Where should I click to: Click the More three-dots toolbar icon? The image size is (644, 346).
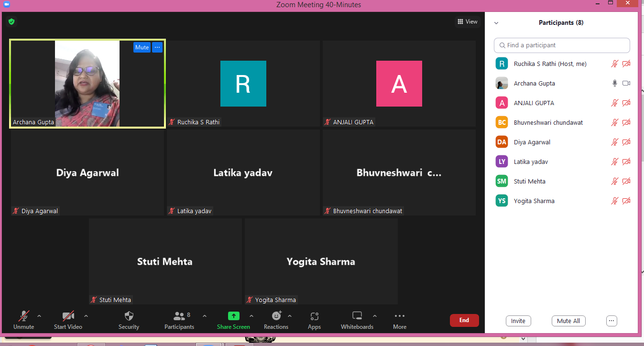(400, 316)
